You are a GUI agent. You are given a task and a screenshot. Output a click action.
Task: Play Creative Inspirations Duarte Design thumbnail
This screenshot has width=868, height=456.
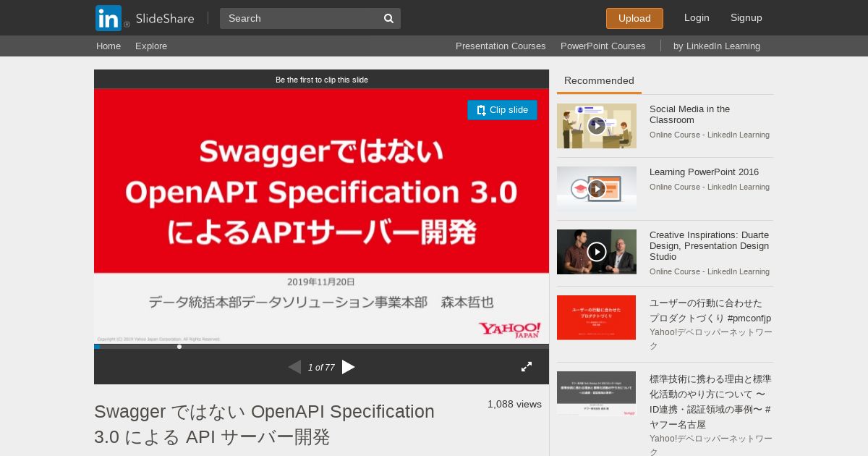click(x=597, y=252)
